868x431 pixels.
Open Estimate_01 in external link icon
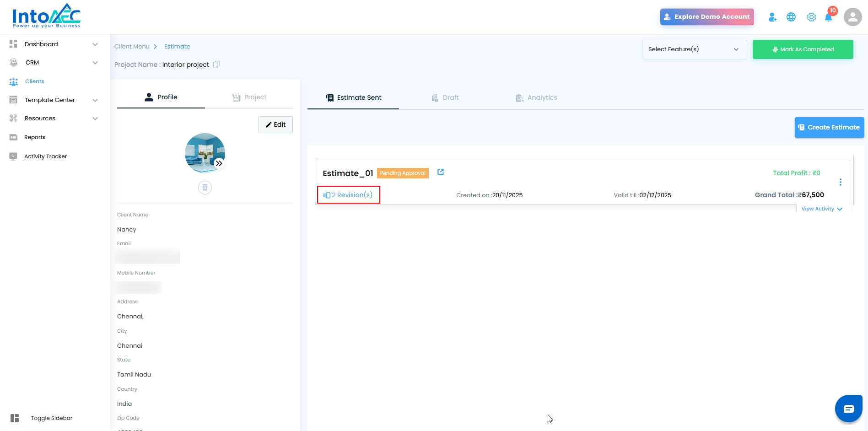pos(441,172)
